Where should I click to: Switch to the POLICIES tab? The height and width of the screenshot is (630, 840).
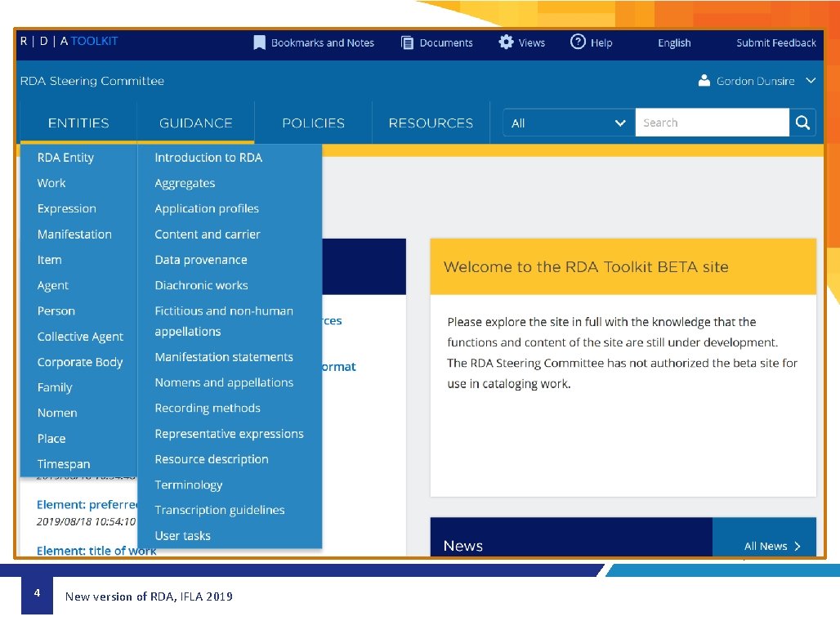pos(313,123)
